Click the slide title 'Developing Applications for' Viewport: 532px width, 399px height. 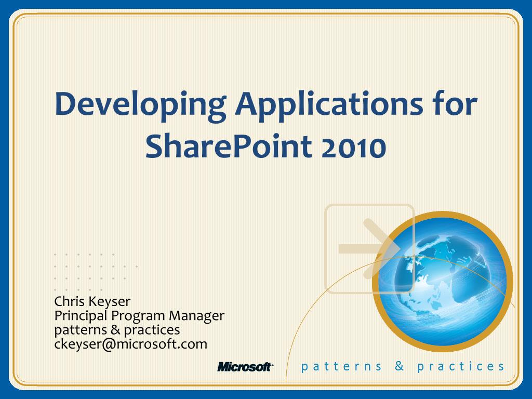(265, 105)
